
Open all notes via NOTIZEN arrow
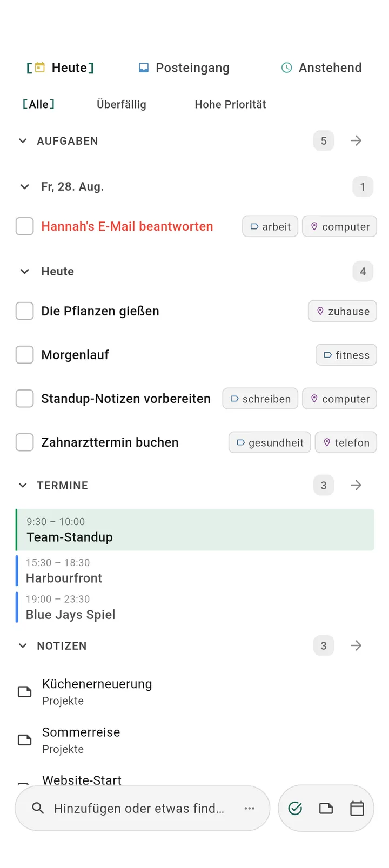(356, 646)
